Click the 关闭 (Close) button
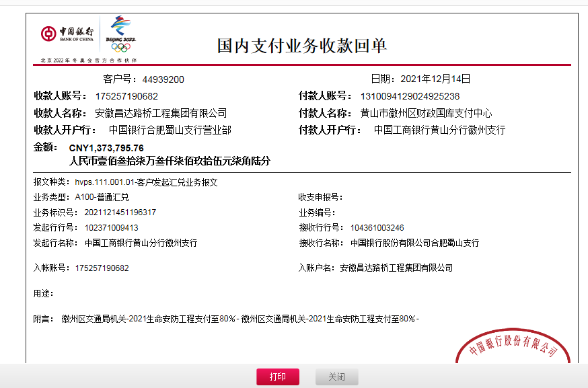 (x=336, y=377)
